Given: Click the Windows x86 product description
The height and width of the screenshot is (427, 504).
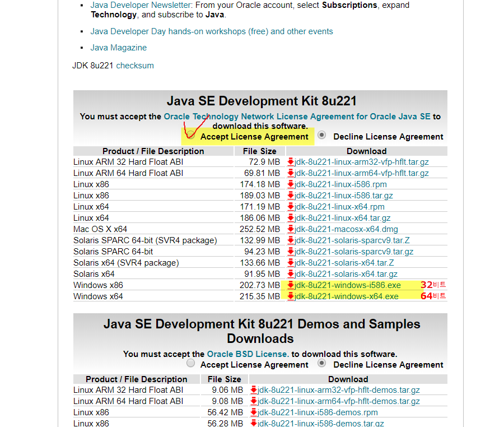Looking at the screenshot, I should [98, 285].
